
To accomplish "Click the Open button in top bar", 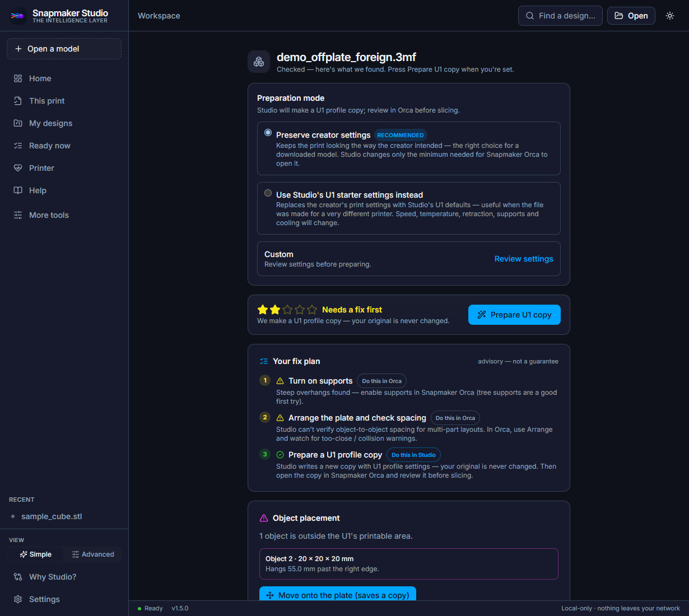I will pyautogui.click(x=631, y=16).
